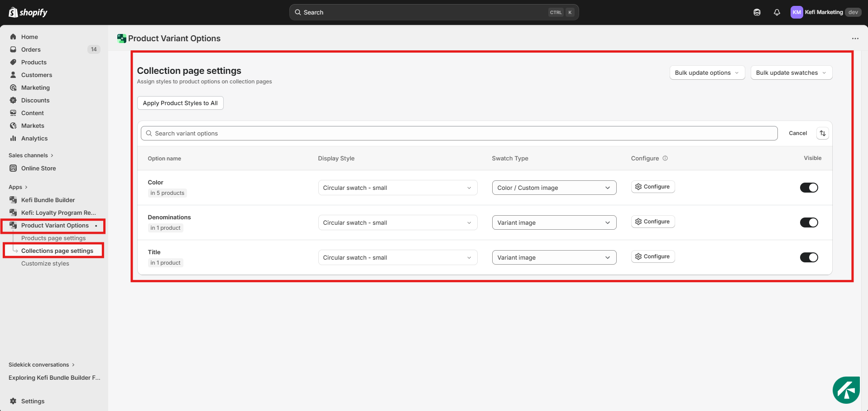Click Apply Product Styles to All
The height and width of the screenshot is (411, 868).
tap(180, 103)
